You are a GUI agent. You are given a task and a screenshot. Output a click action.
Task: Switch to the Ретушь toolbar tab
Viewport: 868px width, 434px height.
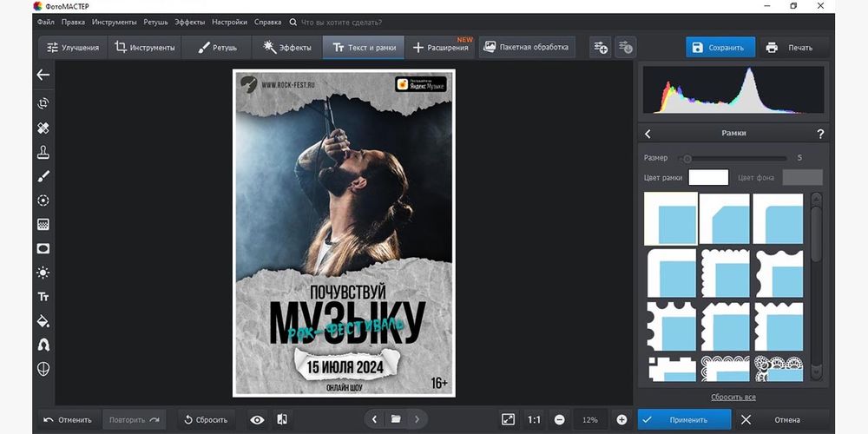click(x=216, y=48)
